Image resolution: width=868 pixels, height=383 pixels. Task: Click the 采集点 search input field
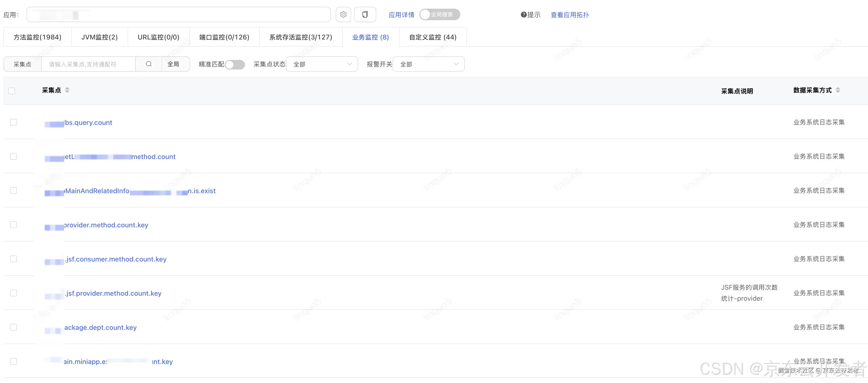click(x=88, y=64)
